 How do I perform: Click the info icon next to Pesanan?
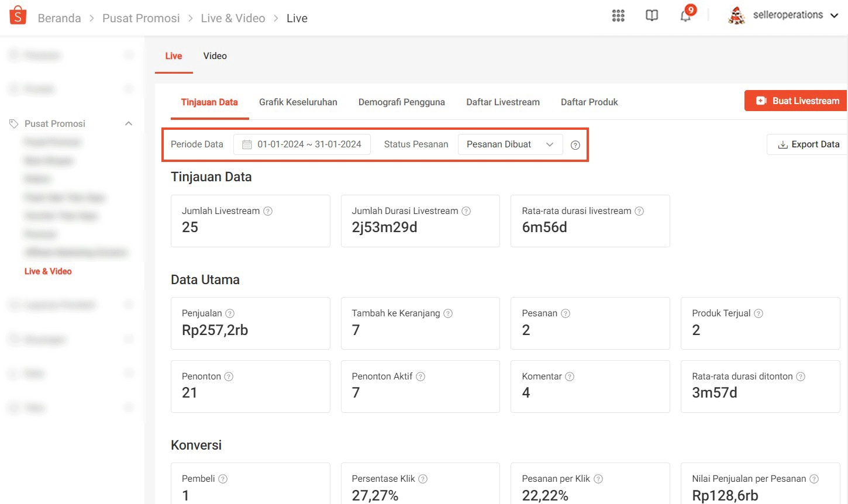point(566,313)
